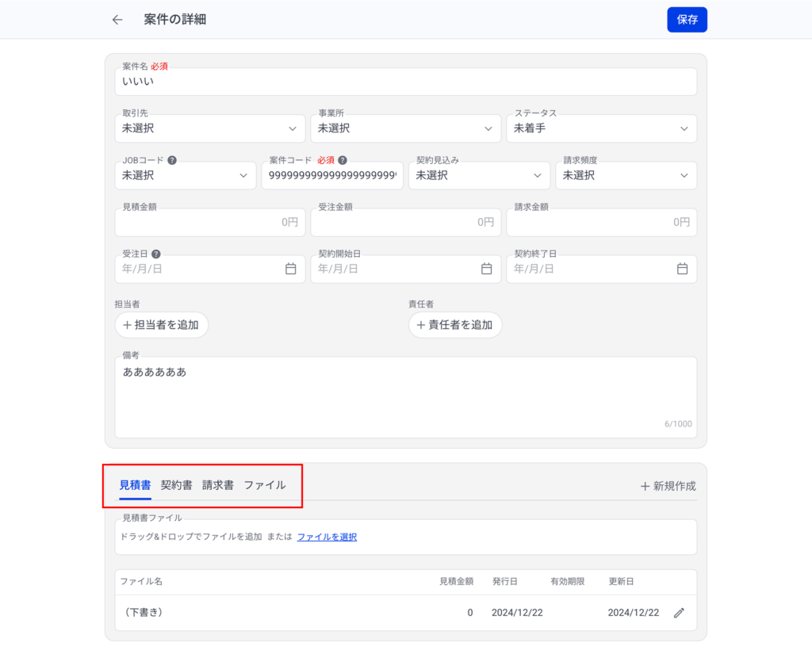Click help icon next to 案件コード
The image size is (812, 654).
point(343,160)
